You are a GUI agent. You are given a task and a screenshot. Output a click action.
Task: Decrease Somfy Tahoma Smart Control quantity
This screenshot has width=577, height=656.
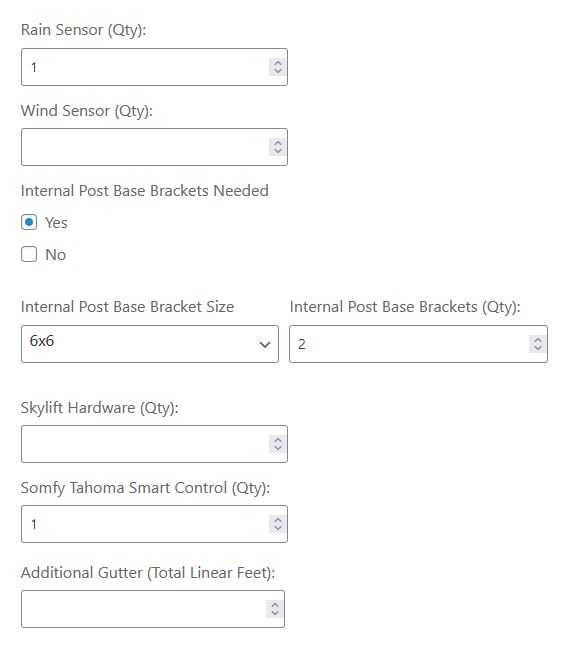click(278, 528)
